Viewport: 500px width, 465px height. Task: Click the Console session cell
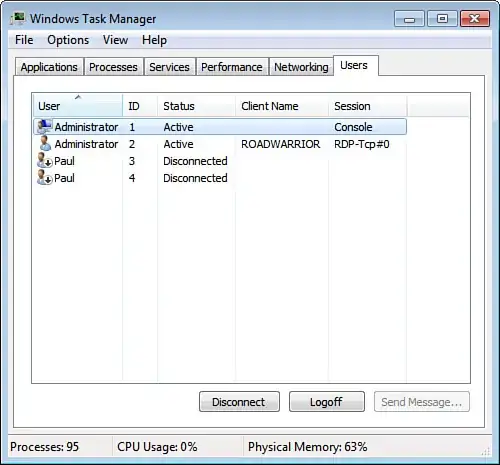353,127
